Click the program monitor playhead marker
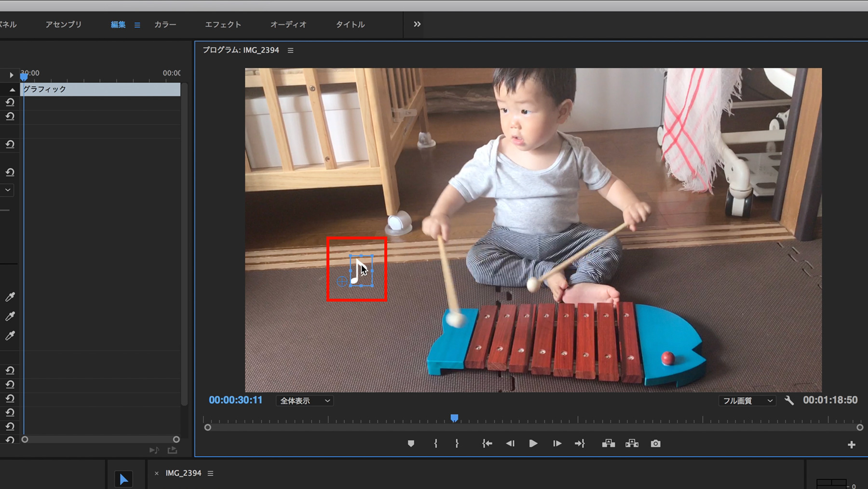868x489 pixels. [x=454, y=418]
